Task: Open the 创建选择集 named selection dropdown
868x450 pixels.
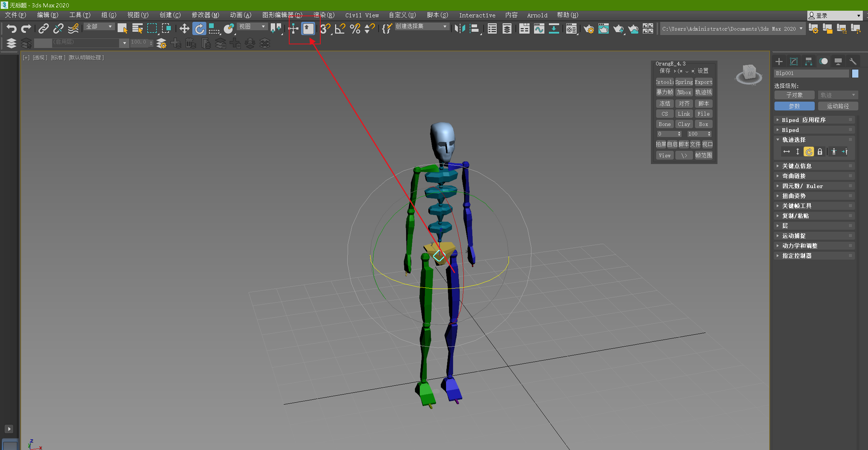Action: point(422,27)
